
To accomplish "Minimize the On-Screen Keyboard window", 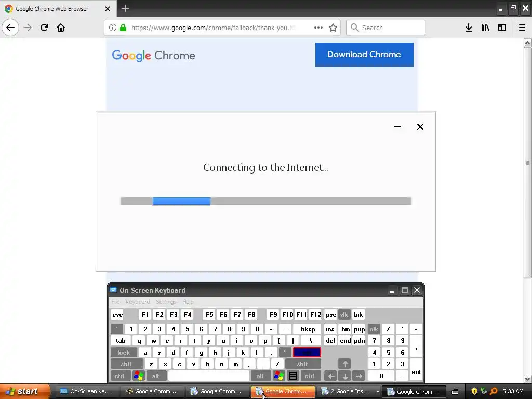I will point(392,291).
